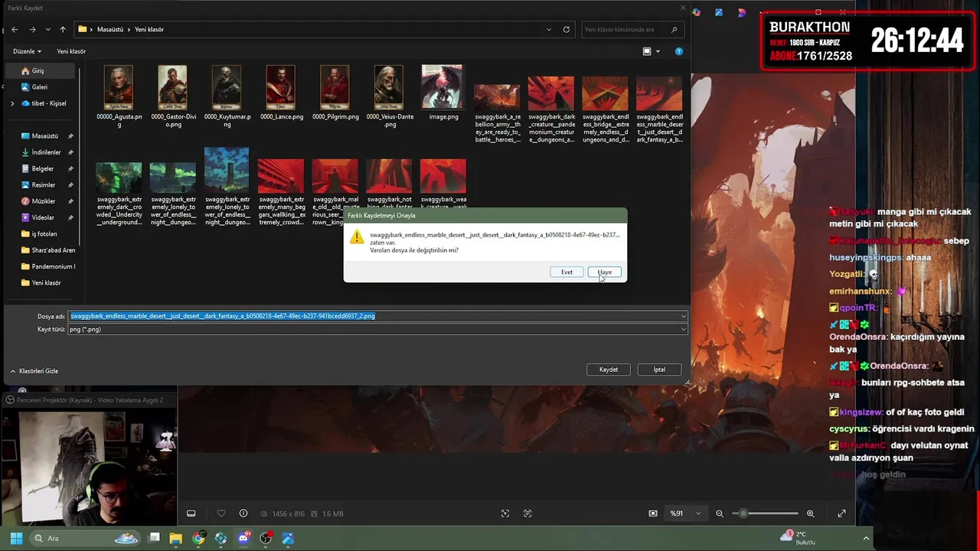Open Masaüstü quick access item

tap(43, 135)
